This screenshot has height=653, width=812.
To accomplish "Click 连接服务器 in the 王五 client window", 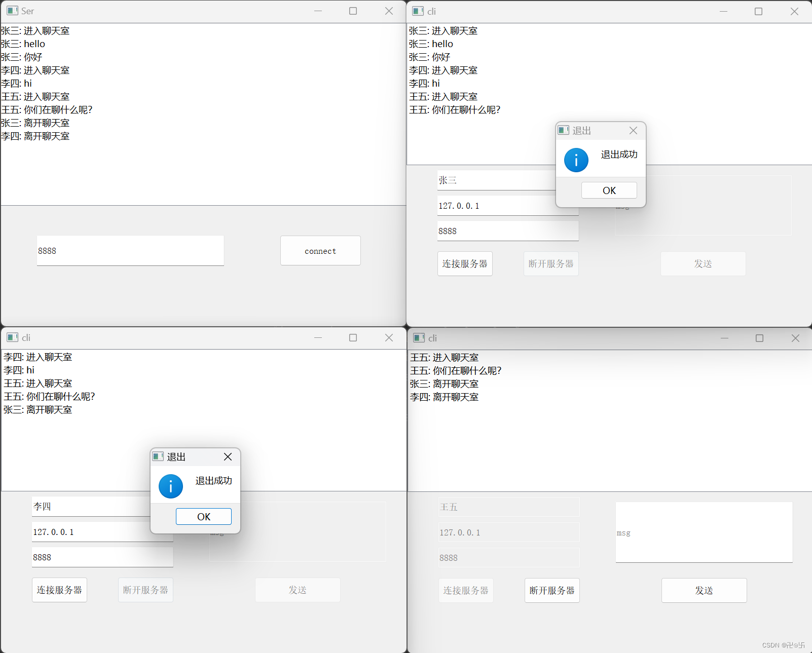I will (466, 590).
